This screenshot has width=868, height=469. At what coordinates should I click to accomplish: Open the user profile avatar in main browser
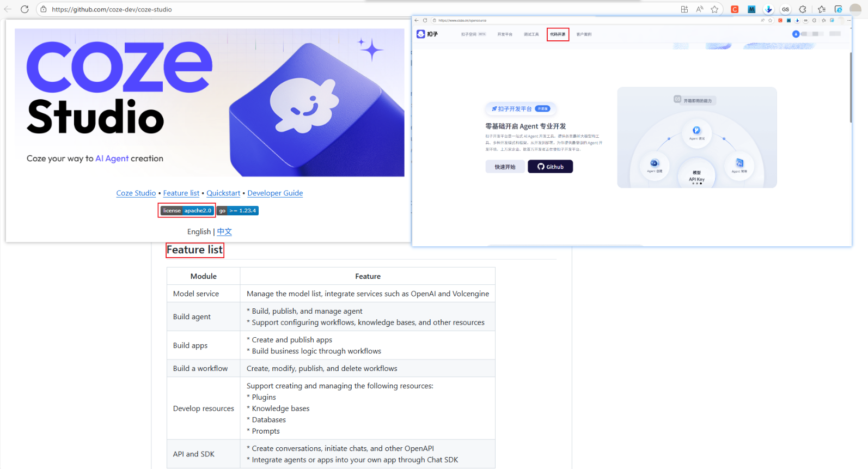click(855, 9)
